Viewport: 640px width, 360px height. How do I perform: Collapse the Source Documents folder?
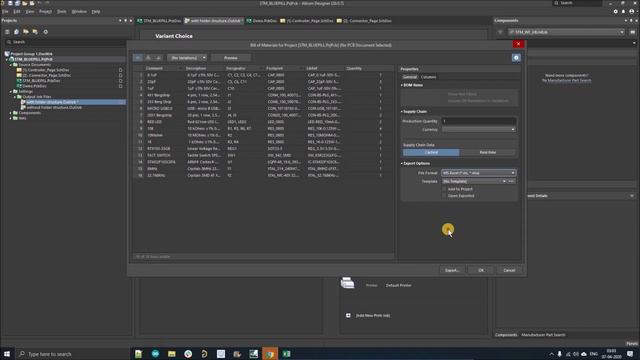tap(11, 65)
